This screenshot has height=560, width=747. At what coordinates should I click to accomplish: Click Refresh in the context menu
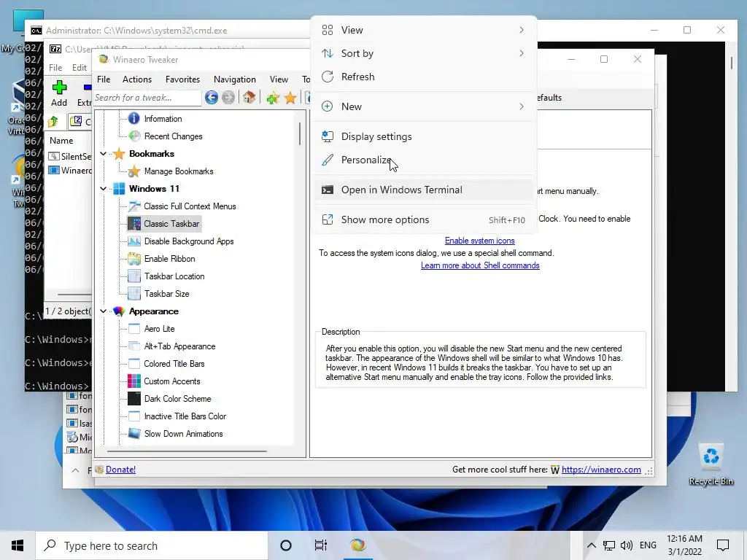[x=424, y=77]
